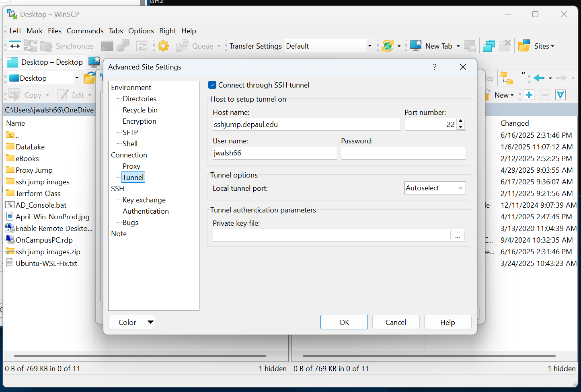The height and width of the screenshot is (392, 581).
Task: Click the Preferences gear icon
Action: 163,46
